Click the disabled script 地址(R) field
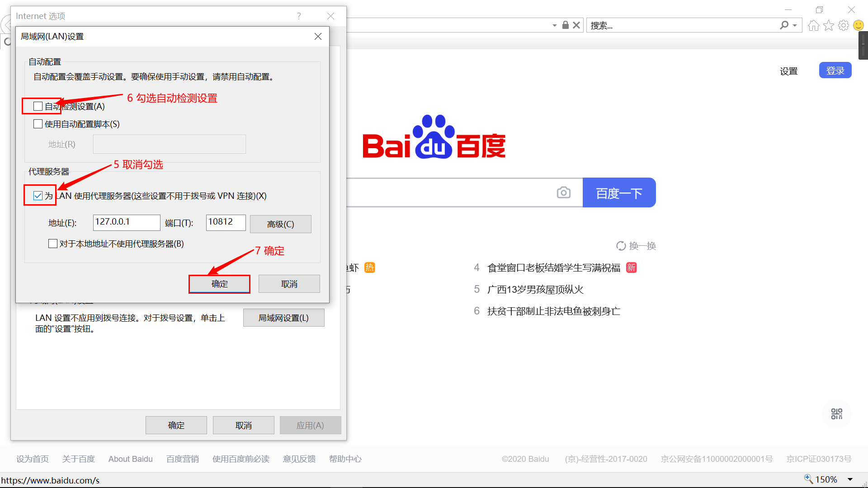Image resolution: width=868 pixels, height=488 pixels. click(170, 144)
